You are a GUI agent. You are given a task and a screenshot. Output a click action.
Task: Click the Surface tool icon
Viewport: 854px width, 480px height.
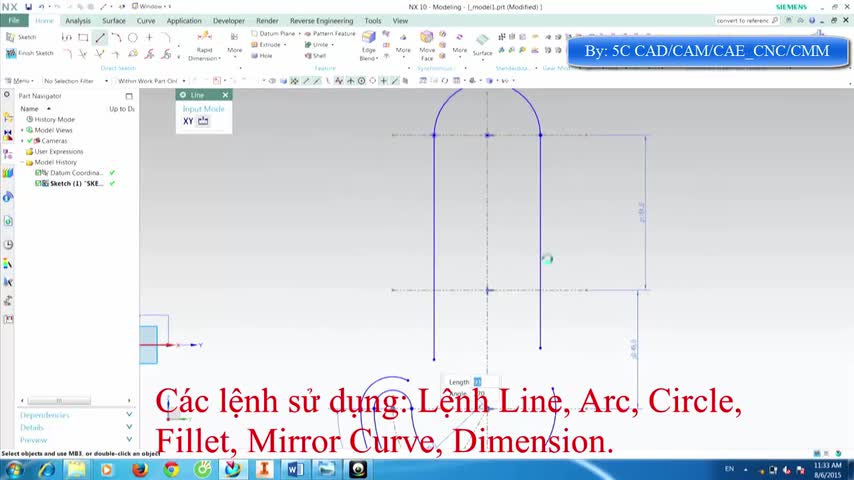pos(482,40)
